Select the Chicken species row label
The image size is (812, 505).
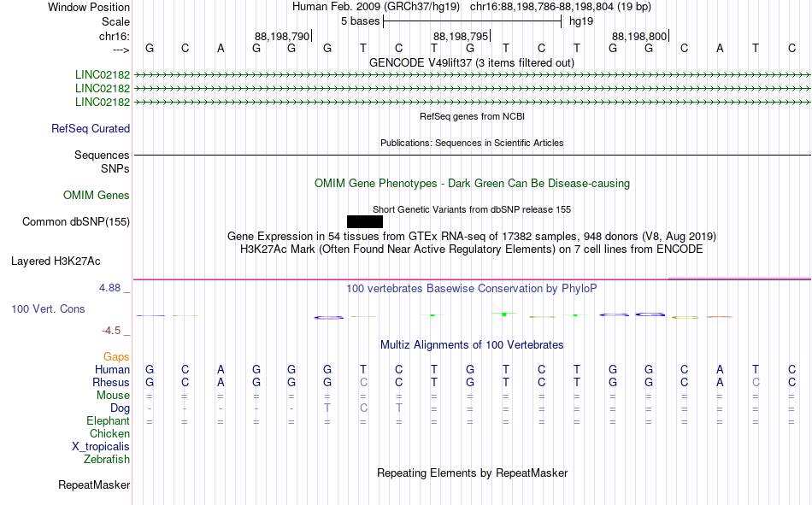[x=109, y=434]
